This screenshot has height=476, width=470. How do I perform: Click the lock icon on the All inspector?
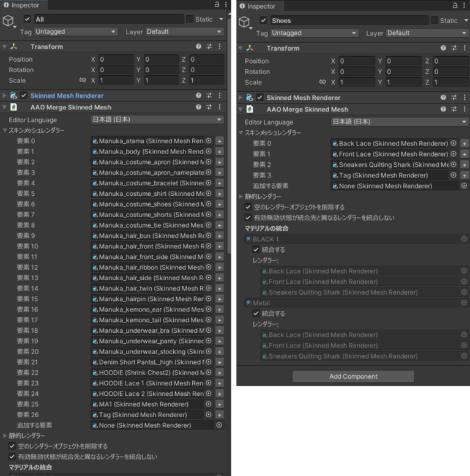[x=209, y=5]
